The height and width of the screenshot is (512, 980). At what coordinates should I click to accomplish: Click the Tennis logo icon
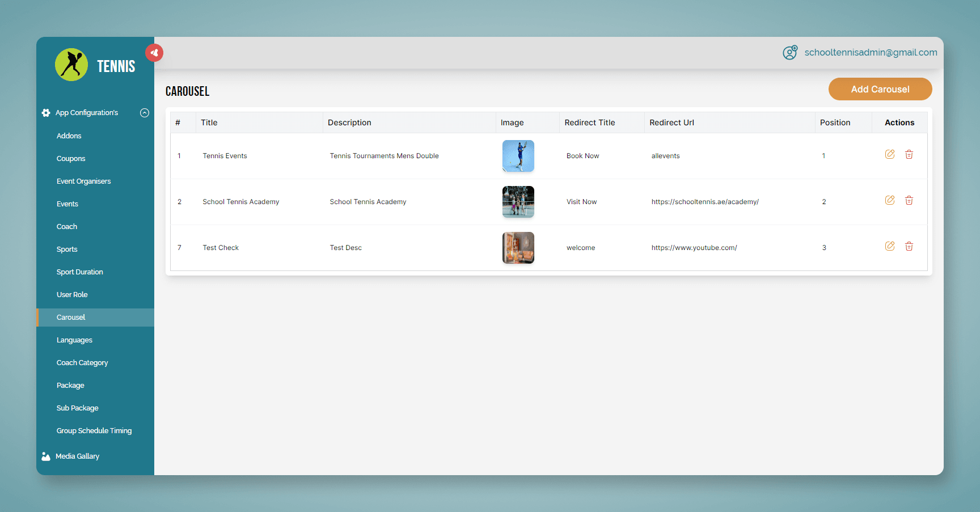[71, 65]
